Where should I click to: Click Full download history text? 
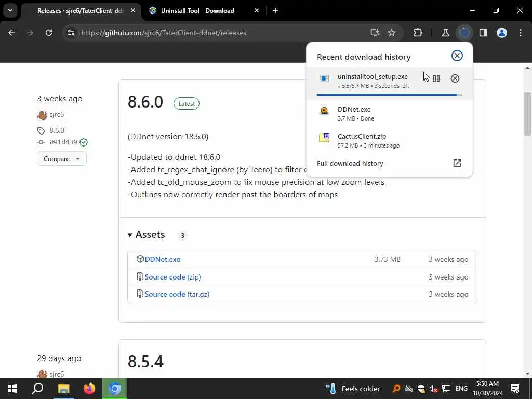click(x=350, y=163)
